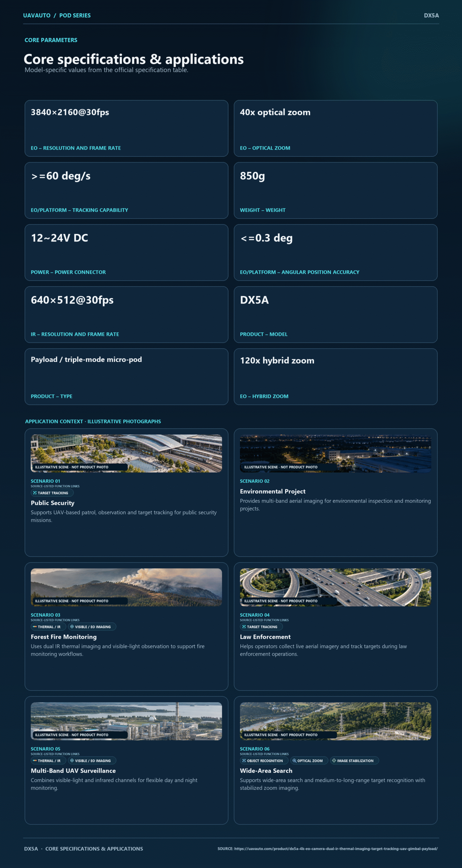Click the 3840×2160@30fps specification value
This screenshot has height=868, width=462.
[70, 112]
